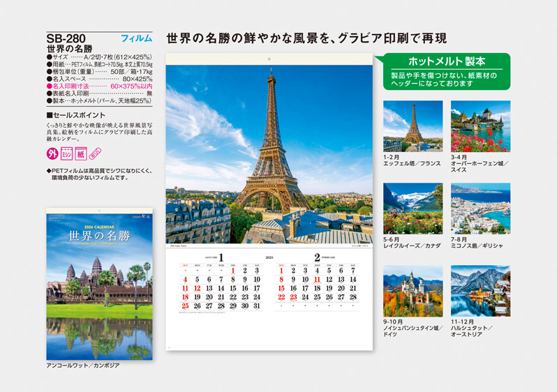Click the ポリ bag icon
The height and width of the screenshot is (392, 557).
tap(95, 153)
